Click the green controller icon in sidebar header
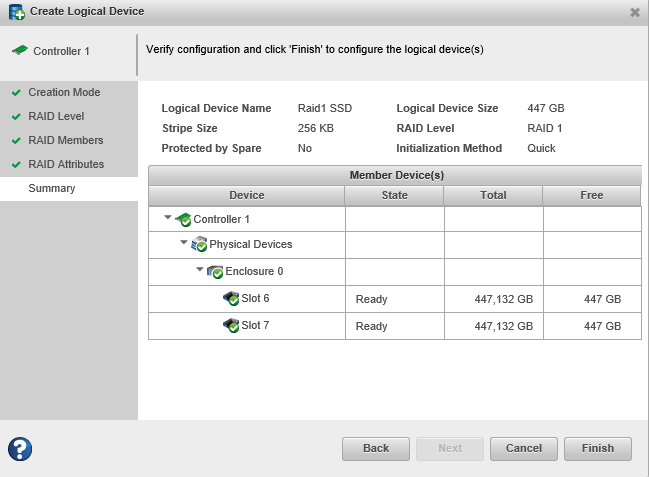This screenshot has width=649, height=477. (x=19, y=51)
